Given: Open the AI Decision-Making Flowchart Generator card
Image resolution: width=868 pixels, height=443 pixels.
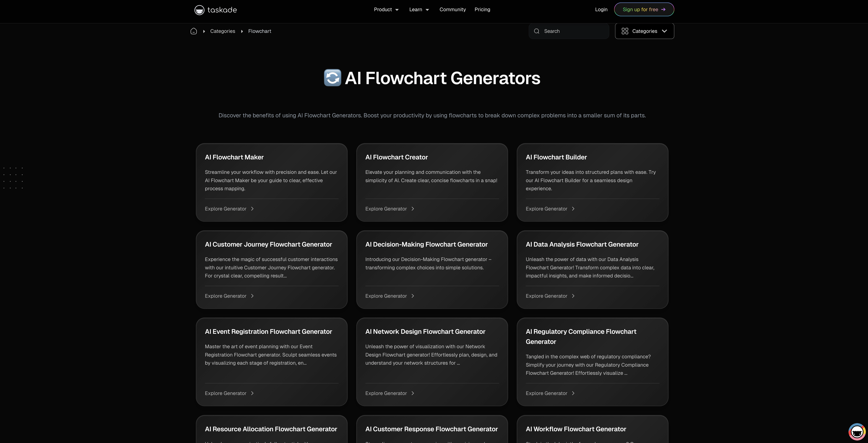Looking at the screenshot, I should (426, 244).
